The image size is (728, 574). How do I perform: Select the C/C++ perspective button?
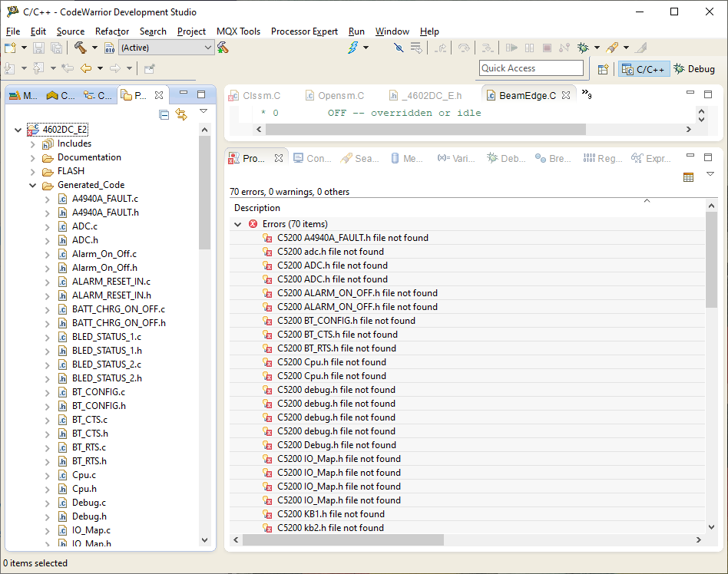pyautogui.click(x=644, y=69)
